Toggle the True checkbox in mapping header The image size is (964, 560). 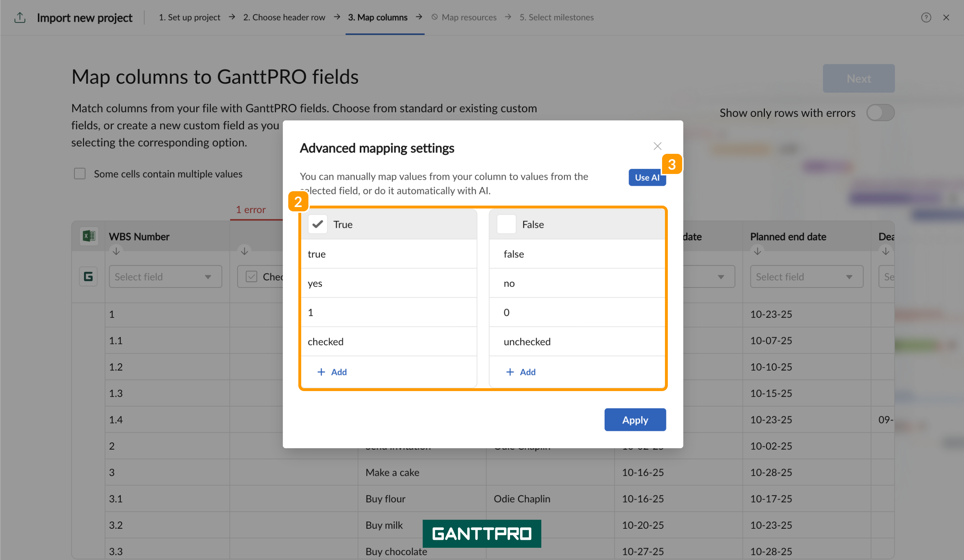317,224
